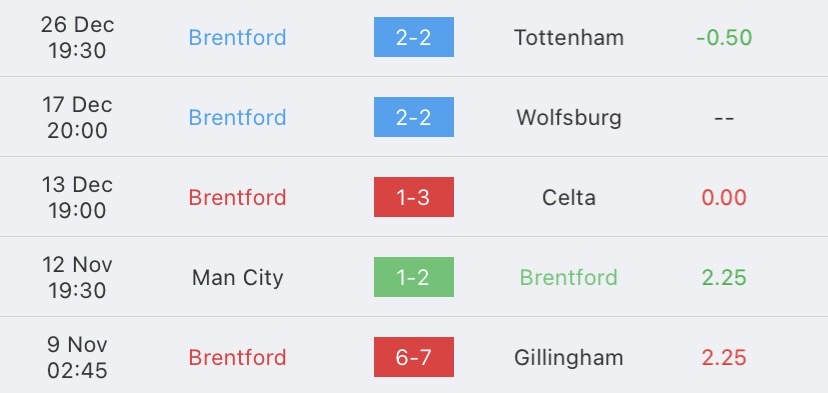Image resolution: width=828 pixels, height=393 pixels.
Task: Select the -0.50 handicap value
Action: point(724,38)
